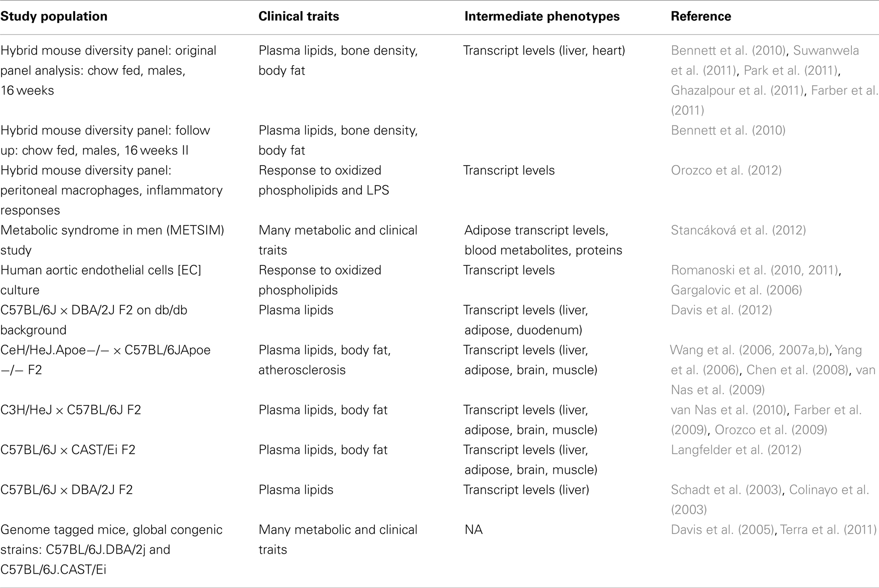Viewport: 879px width, 588px height.
Task: Click the Stancáková et al. (2012) citation
Action: point(738,230)
